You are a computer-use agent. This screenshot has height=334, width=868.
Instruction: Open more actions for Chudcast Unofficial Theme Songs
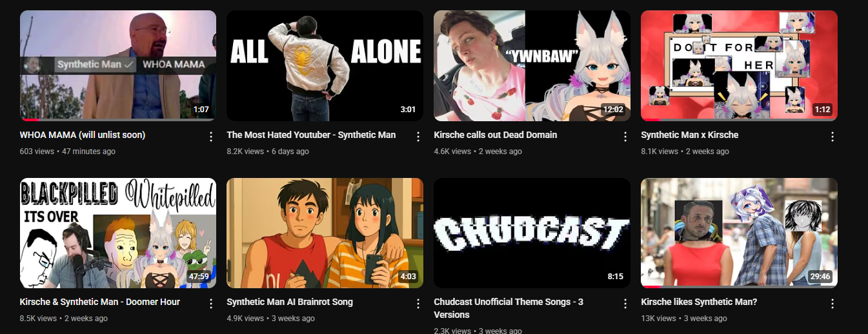tap(625, 304)
